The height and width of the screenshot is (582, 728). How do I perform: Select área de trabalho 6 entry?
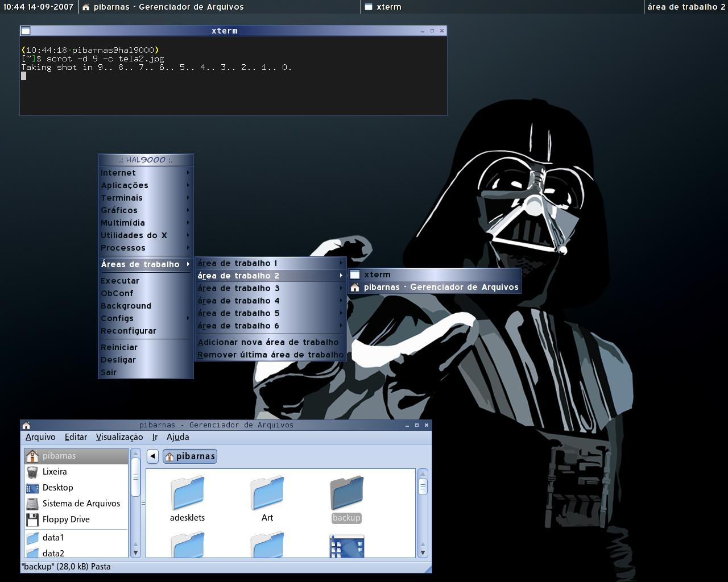[271, 326]
